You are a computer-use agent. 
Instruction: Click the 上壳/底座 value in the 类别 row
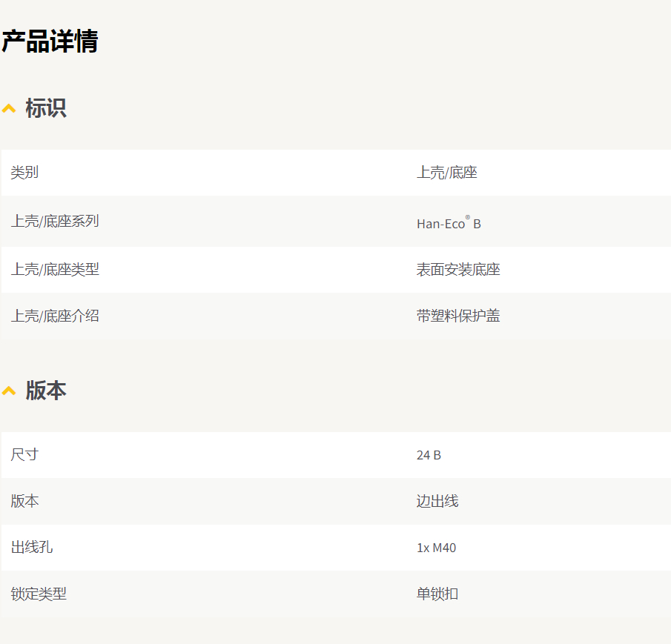click(x=446, y=173)
